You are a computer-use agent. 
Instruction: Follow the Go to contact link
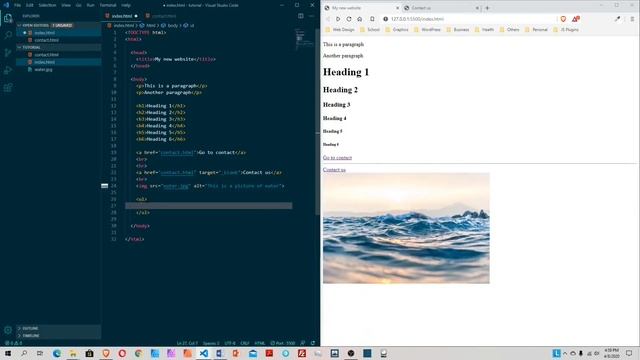coord(337,158)
